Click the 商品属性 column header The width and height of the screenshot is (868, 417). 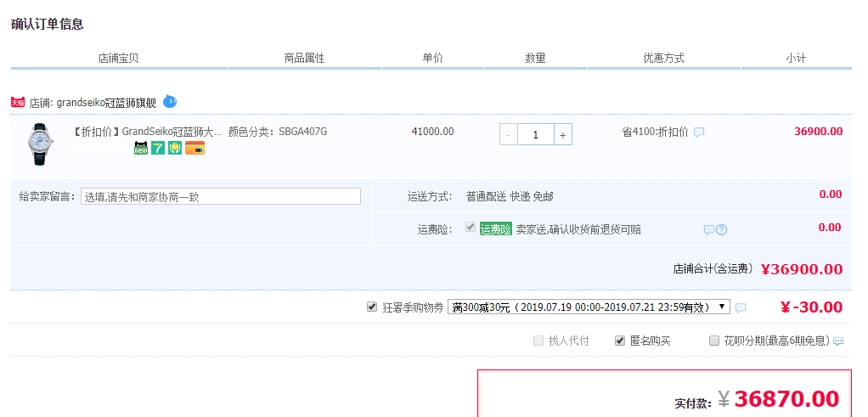pos(304,58)
